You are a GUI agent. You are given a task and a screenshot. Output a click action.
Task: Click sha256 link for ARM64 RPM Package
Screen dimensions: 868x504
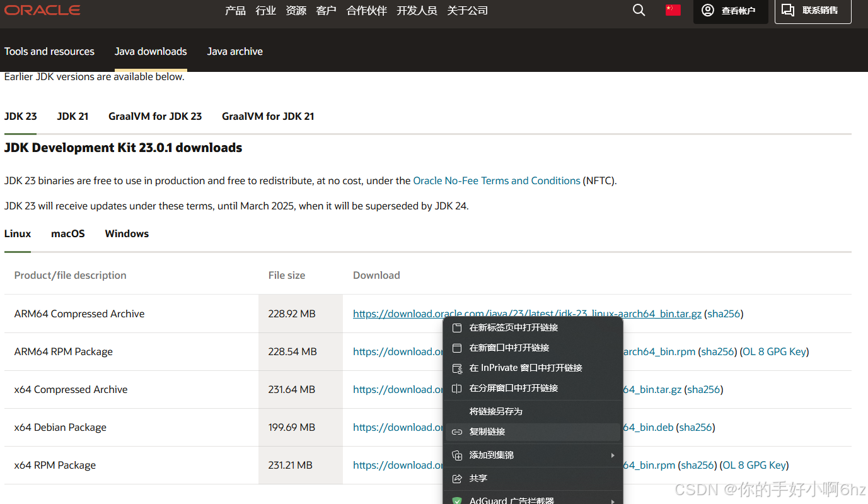pyautogui.click(x=718, y=351)
